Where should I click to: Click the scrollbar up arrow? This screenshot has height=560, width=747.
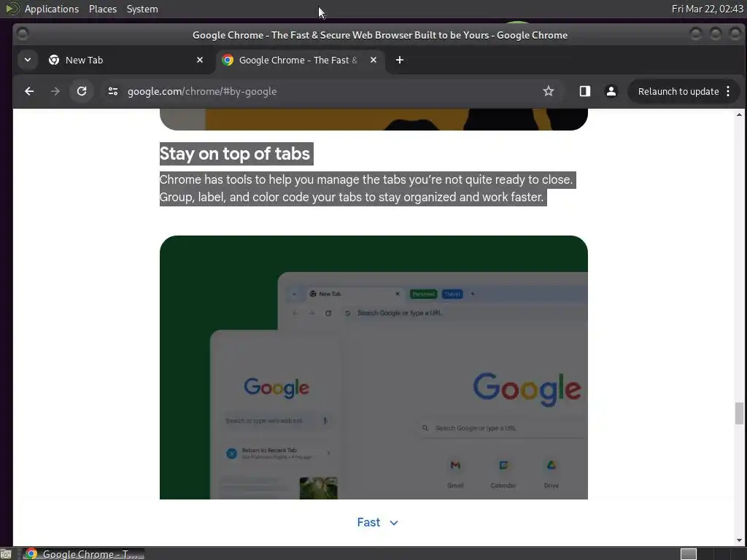(x=739, y=114)
